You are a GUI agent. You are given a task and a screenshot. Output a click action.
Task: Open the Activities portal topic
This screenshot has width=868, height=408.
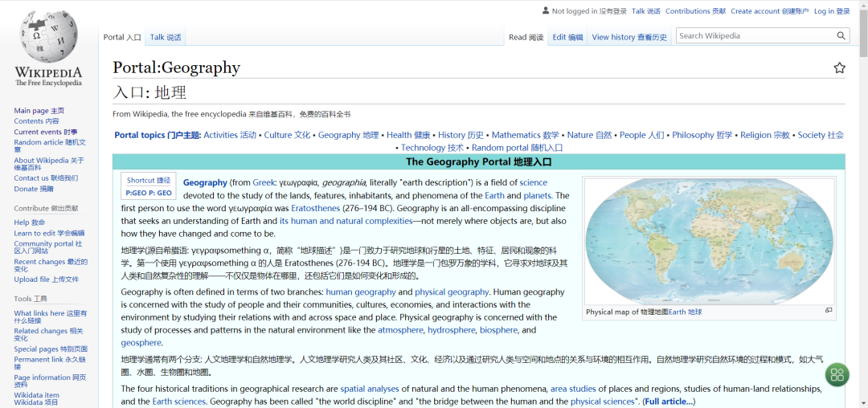pos(230,135)
